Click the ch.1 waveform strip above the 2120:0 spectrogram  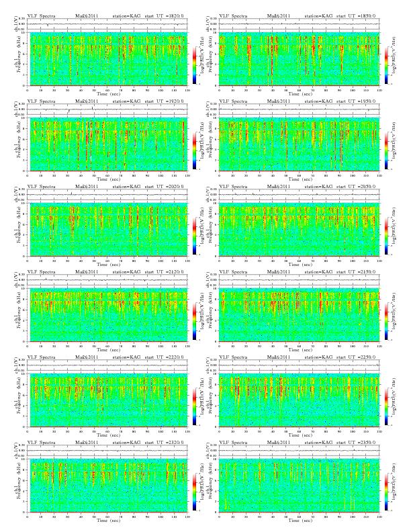click(x=107, y=280)
